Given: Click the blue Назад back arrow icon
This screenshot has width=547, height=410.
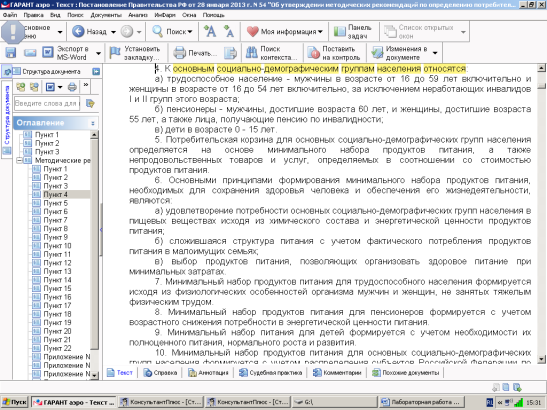Looking at the screenshot, I should coord(78,31).
